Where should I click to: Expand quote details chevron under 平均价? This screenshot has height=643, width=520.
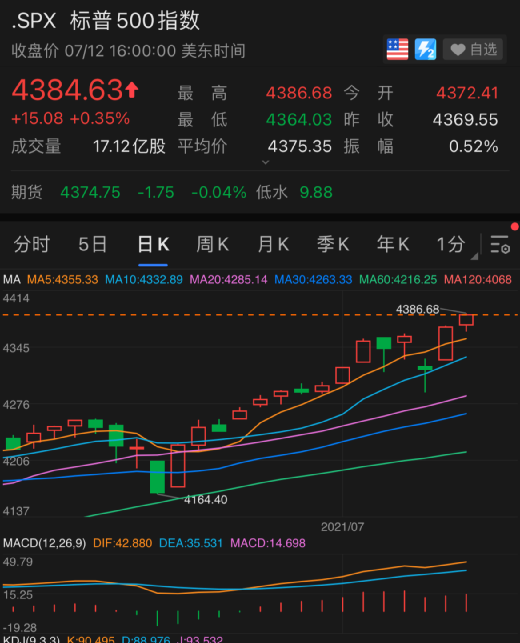[266, 162]
